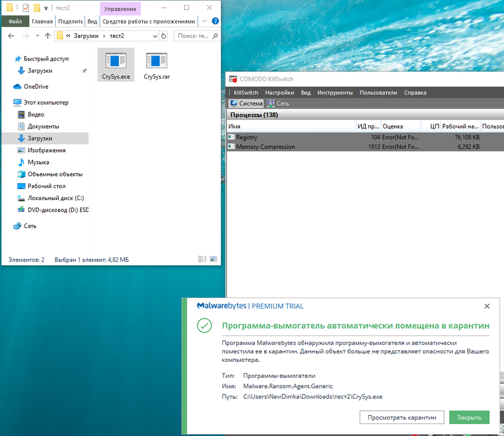Sort processes by ИД process column
The height and width of the screenshot is (436, 504).
tap(368, 126)
